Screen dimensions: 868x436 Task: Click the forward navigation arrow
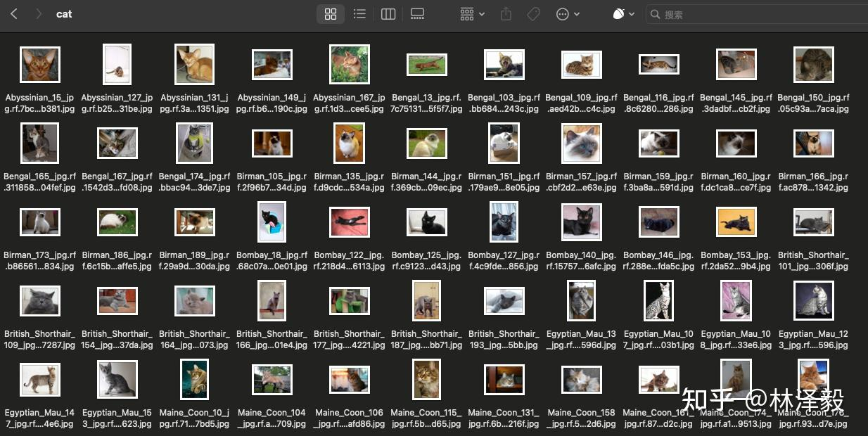39,14
